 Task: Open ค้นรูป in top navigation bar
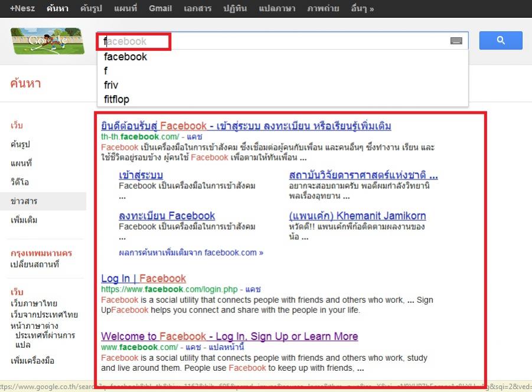point(92,8)
